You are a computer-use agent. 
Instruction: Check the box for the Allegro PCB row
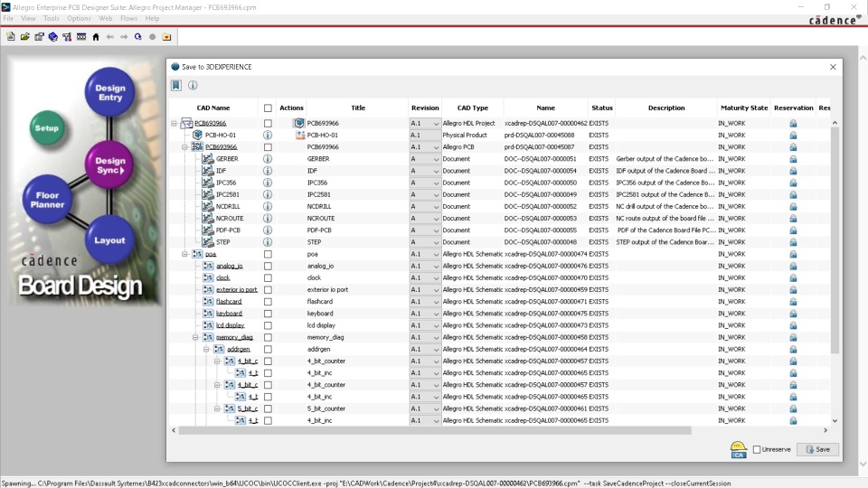[x=268, y=147]
